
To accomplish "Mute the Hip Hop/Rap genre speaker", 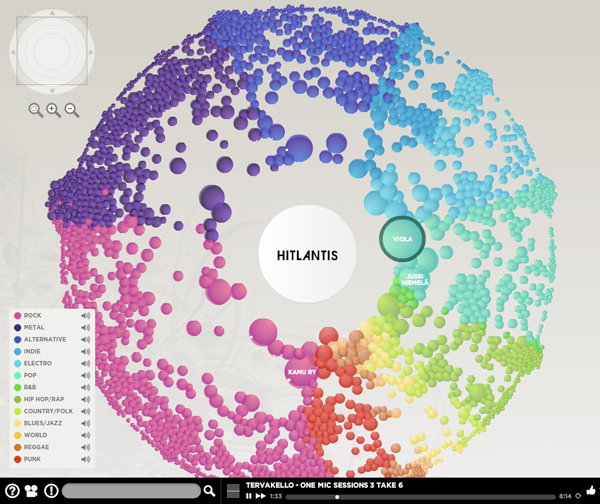I will tap(86, 399).
